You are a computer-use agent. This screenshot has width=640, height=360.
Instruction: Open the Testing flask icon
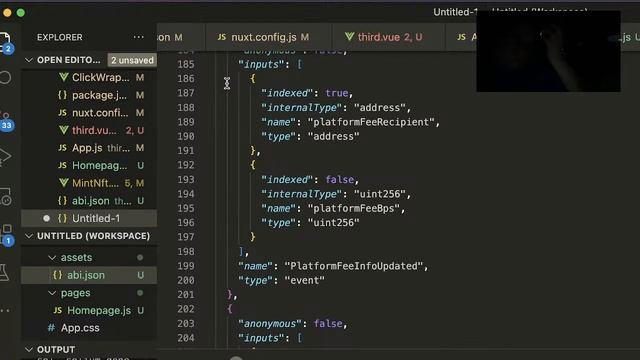(x=5, y=272)
